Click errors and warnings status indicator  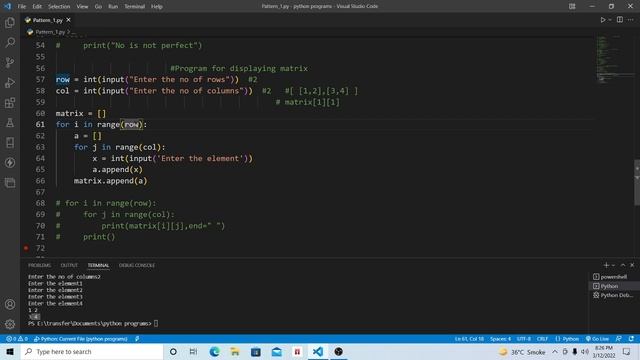tap(17, 339)
